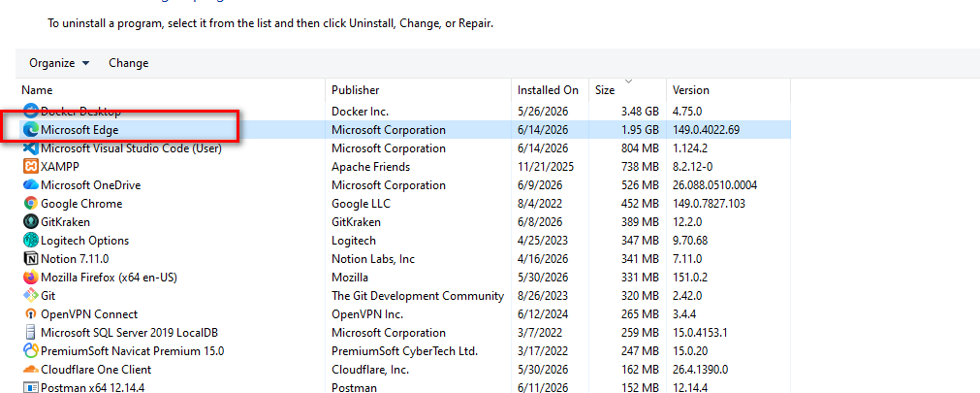Click the Git diamond icon
This screenshot has width=980, height=393.
(x=31, y=295)
